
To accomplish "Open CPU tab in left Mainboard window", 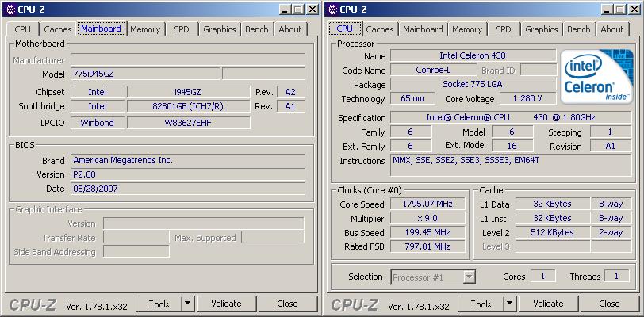I will tap(22, 29).
